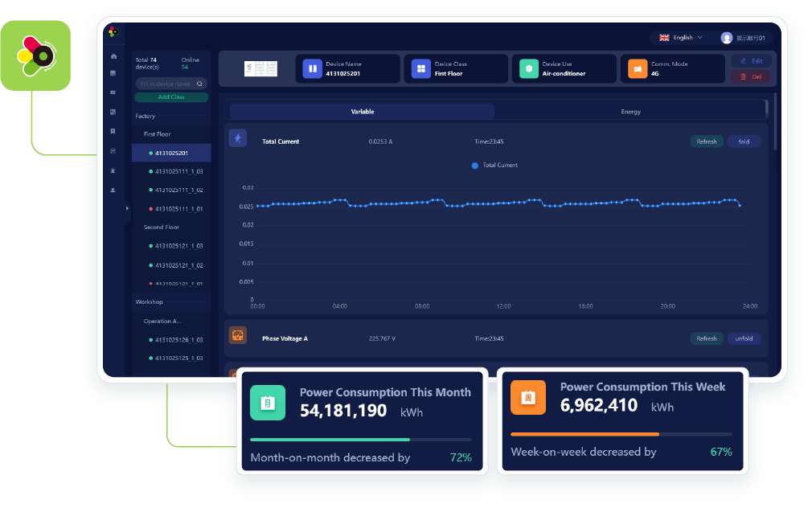
Task: Click the blue Device Name icon
Action: tap(312, 69)
